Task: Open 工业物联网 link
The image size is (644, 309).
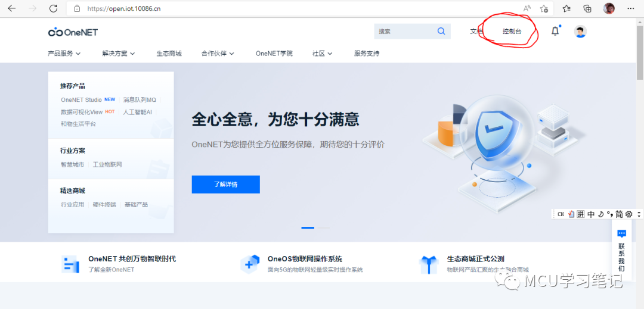Action: pyautogui.click(x=107, y=164)
